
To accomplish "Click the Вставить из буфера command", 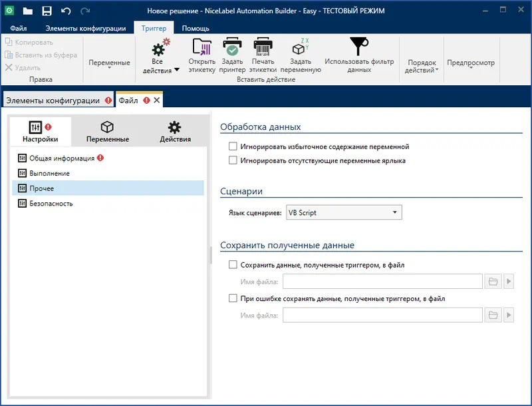I will coord(41,55).
